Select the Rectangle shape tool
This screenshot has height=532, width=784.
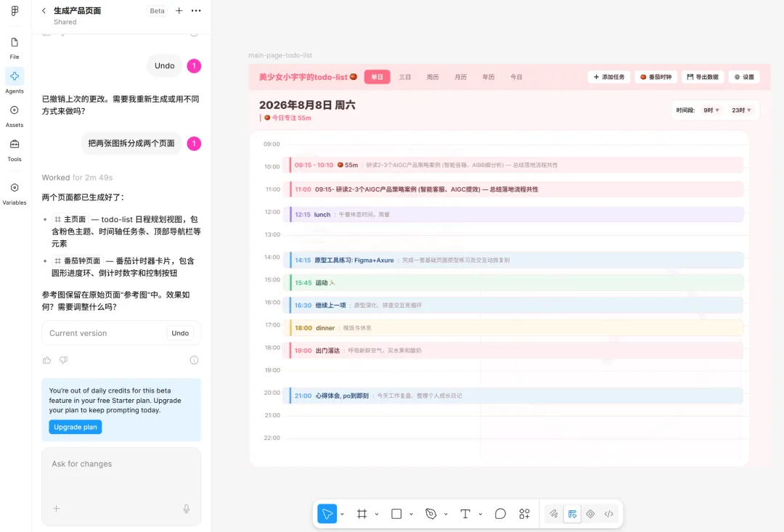396,514
